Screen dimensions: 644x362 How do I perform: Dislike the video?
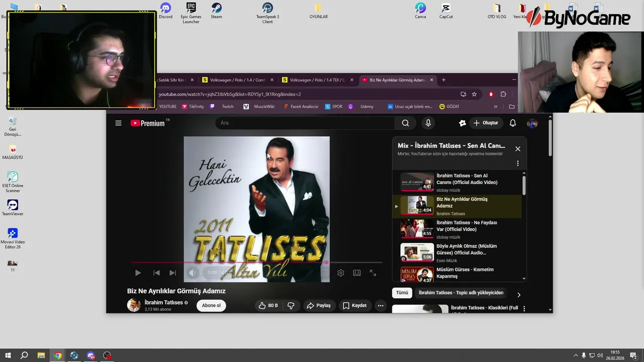(291, 305)
